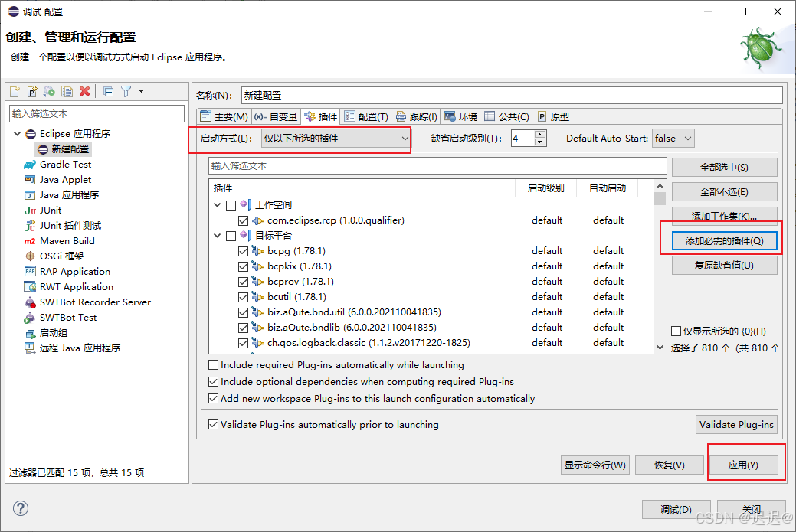Switch to the 原型 tab
The height and width of the screenshot is (532, 796).
click(553, 116)
